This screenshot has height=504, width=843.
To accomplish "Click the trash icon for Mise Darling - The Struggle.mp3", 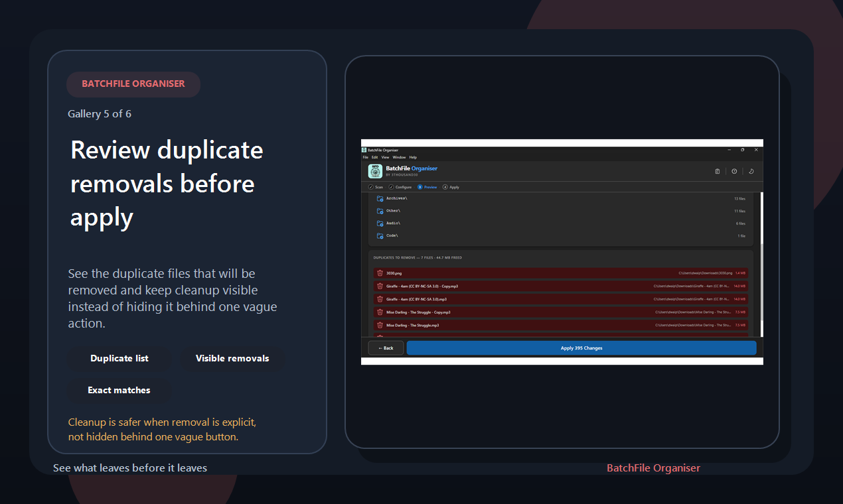I will (380, 325).
